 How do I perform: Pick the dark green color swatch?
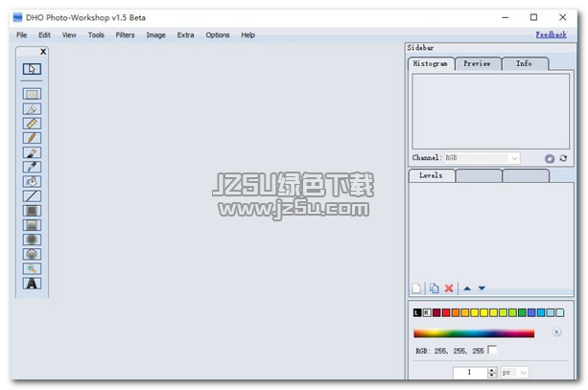click(x=522, y=312)
